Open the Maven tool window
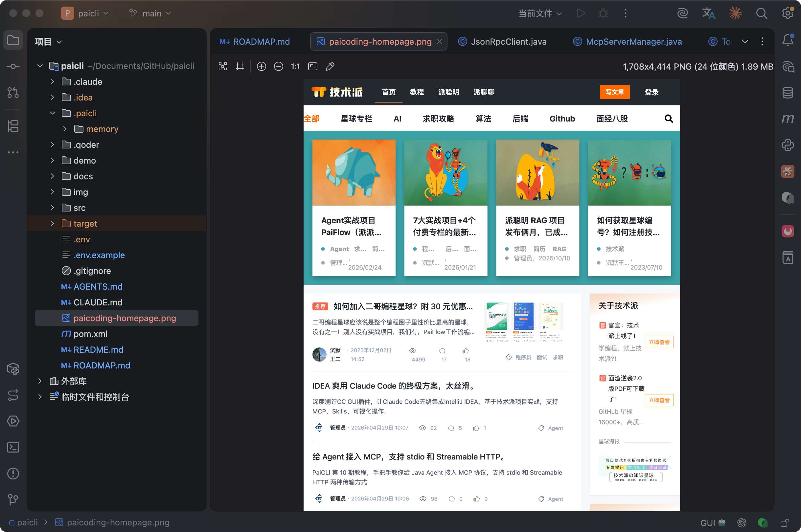801x532 pixels. click(788, 119)
